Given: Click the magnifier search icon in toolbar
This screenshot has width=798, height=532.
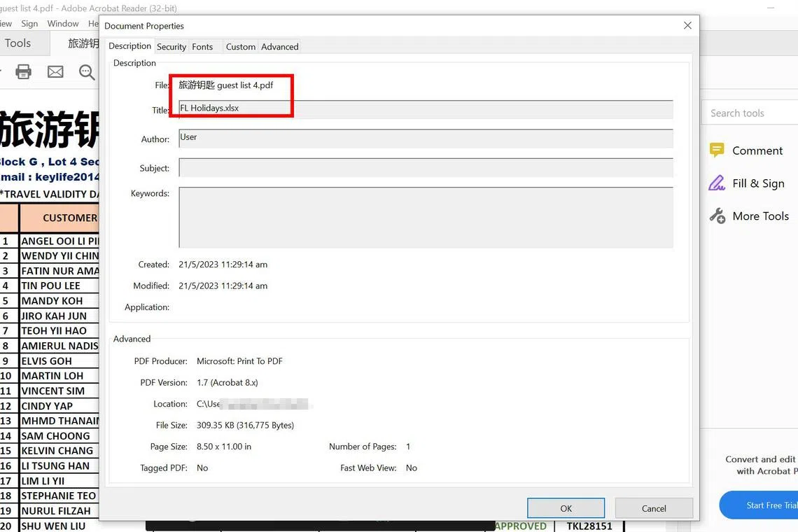Looking at the screenshot, I should 87,71.
